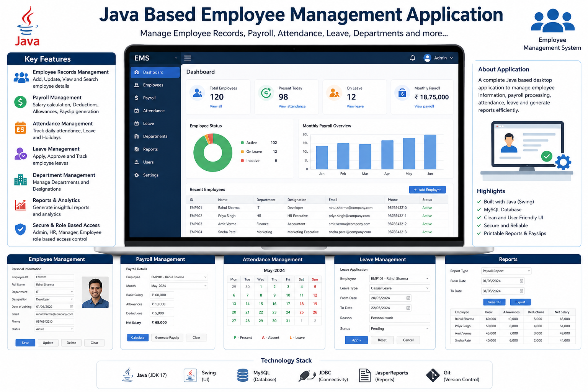Follow the View all link
The height and width of the screenshot is (392, 588).
216,106
